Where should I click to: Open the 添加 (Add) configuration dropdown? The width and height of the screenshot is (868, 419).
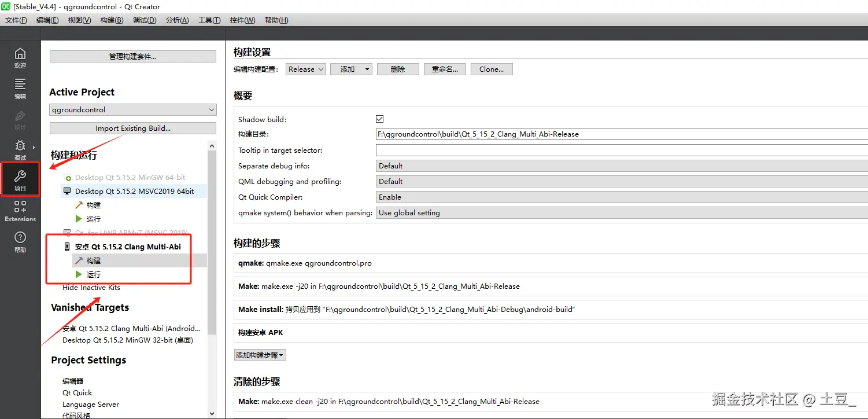point(351,69)
